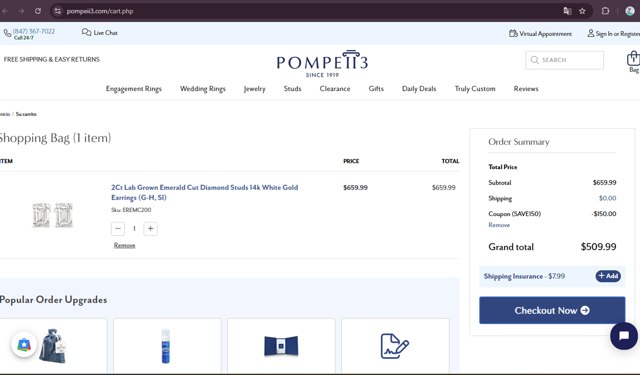Click the Order Summary heading
The image size is (640, 375).
tap(519, 142)
